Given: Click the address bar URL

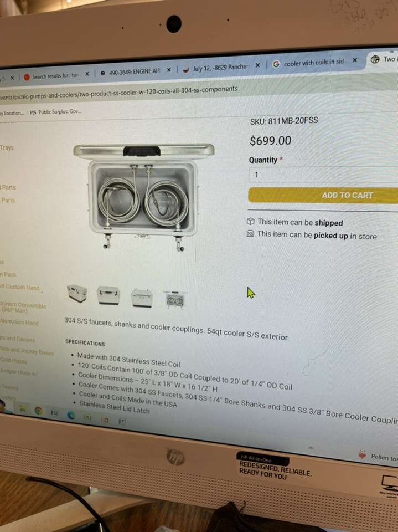Looking at the screenshot, I should coord(118,93).
